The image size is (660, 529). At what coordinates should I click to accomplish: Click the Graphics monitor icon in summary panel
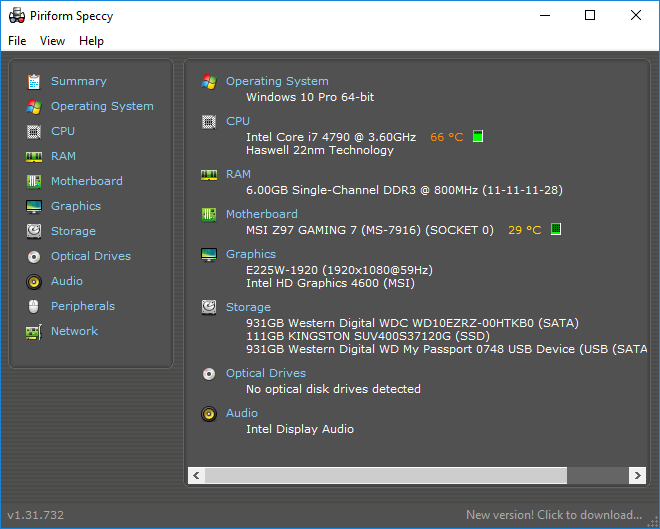pos(209,255)
